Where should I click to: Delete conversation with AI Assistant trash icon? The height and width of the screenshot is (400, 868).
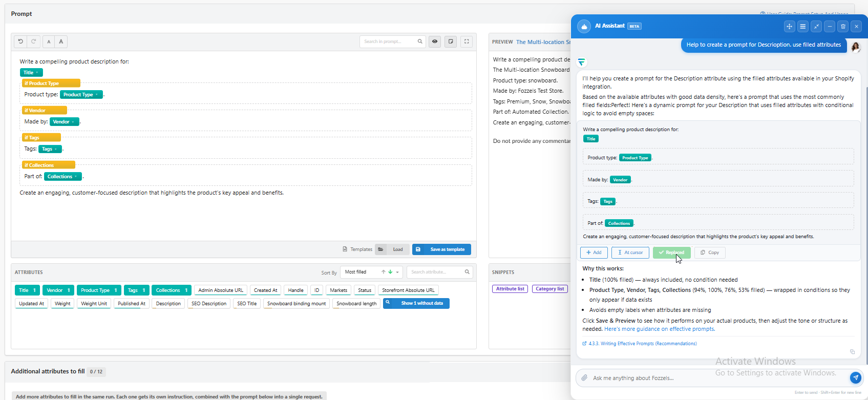(843, 26)
